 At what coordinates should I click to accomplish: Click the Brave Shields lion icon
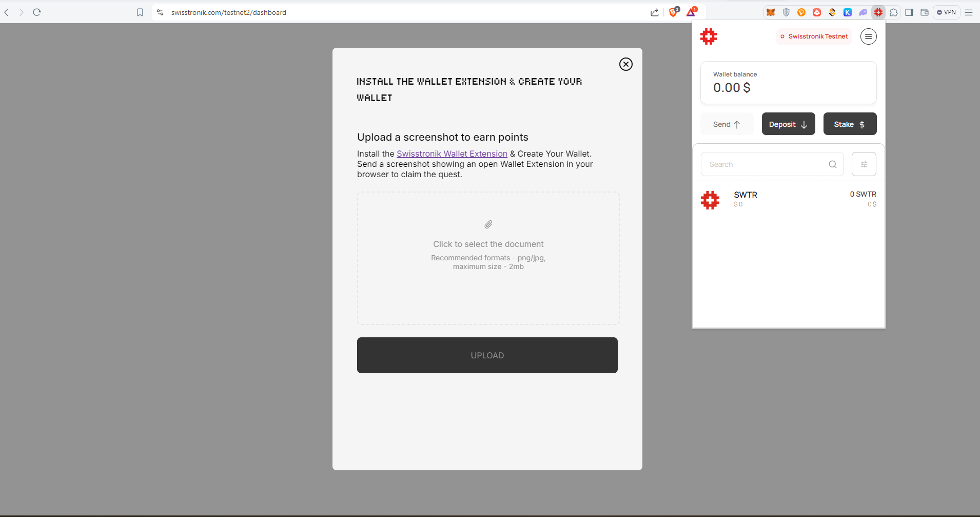[x=673, y=12]
